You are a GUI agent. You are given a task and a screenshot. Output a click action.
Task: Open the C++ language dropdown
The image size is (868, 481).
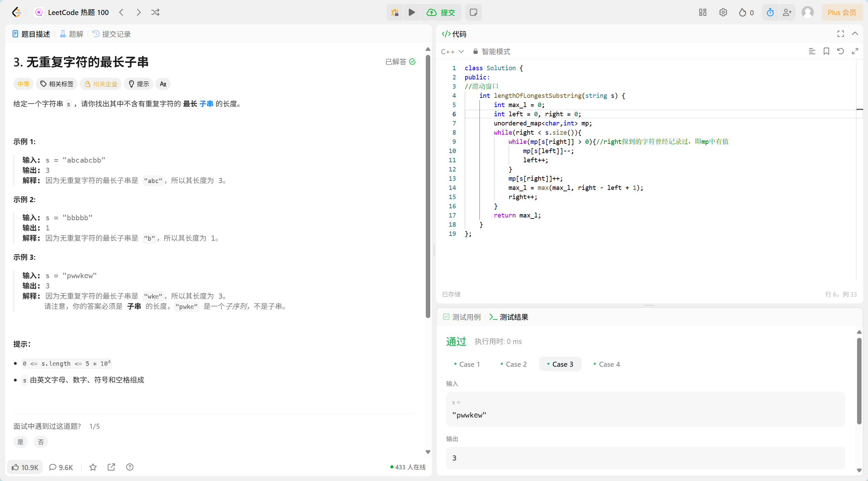click(452, 51)
